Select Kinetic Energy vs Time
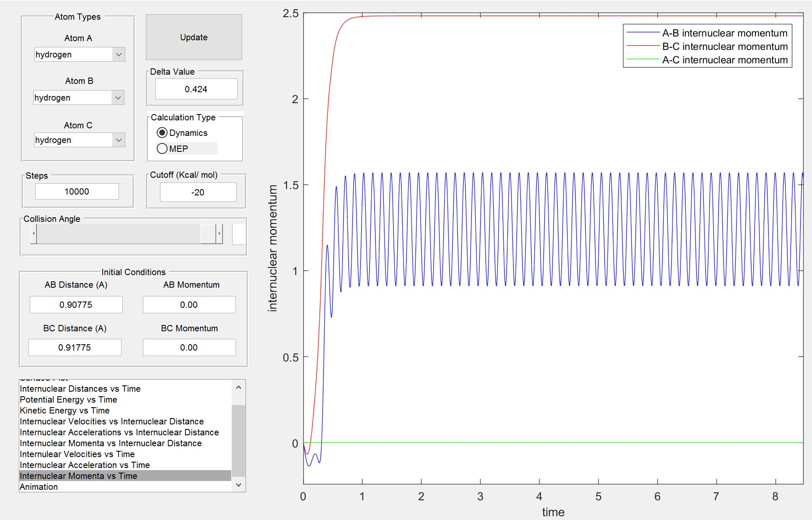Image resolution: width=812 pixels, height=520 pixels. coord(65,411)
